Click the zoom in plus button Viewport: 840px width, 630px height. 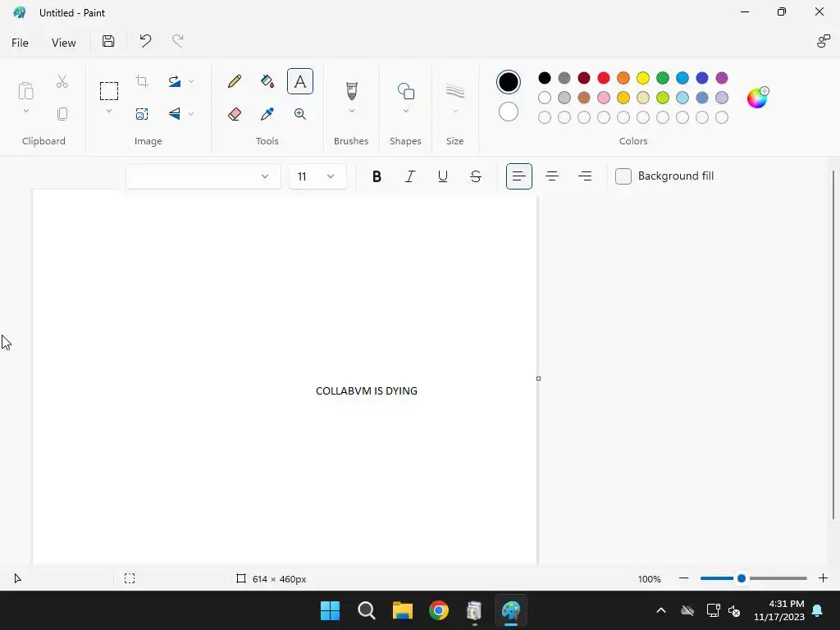click(x=823, y=578)
